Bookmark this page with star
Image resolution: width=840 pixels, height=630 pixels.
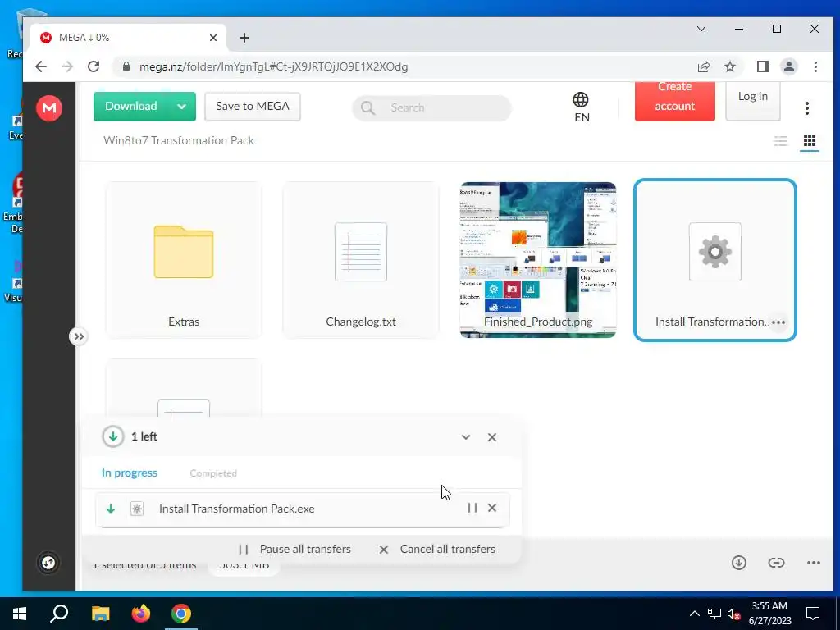[729, 66]
